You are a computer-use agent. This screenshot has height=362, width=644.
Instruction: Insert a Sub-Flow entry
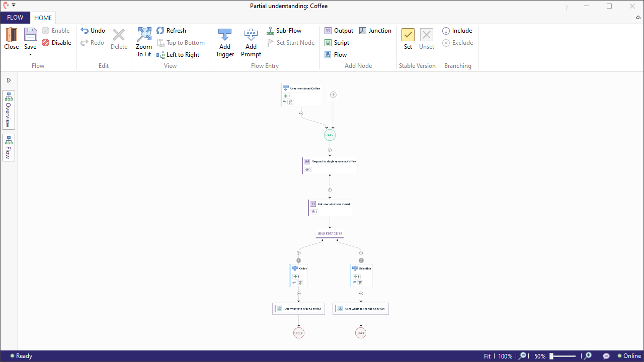(x=284, y=31)
